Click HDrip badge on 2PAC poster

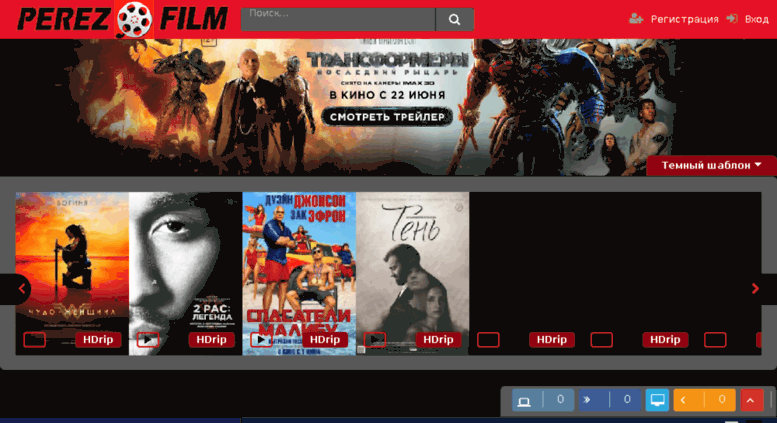coord(212,340)
